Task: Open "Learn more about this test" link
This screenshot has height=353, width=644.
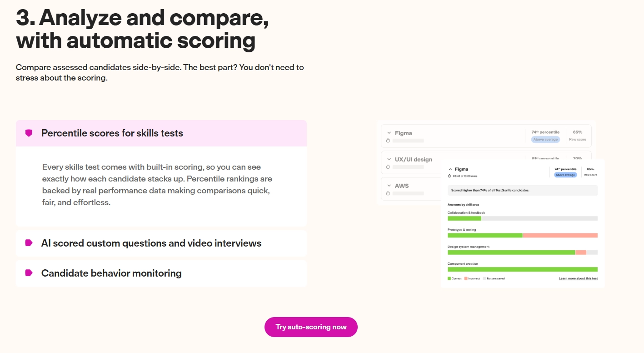Action: [x=579, y=278]
